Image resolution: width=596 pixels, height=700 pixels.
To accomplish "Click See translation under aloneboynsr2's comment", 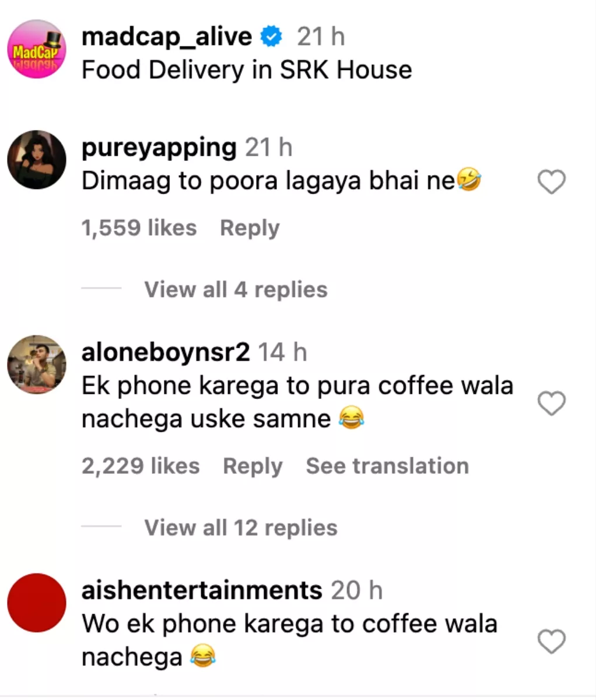I will pos(387,466).
